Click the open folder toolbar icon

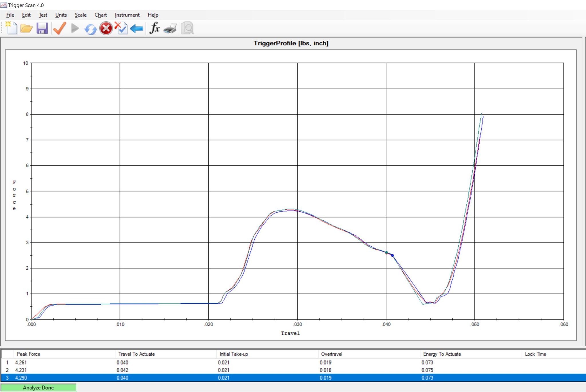26,28
